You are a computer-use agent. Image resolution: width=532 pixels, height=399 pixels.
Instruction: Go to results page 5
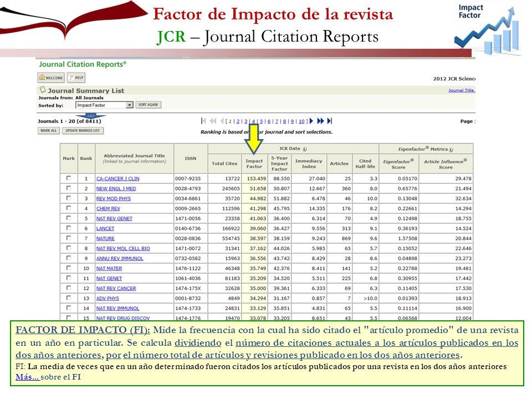click(x=261, y=121)
